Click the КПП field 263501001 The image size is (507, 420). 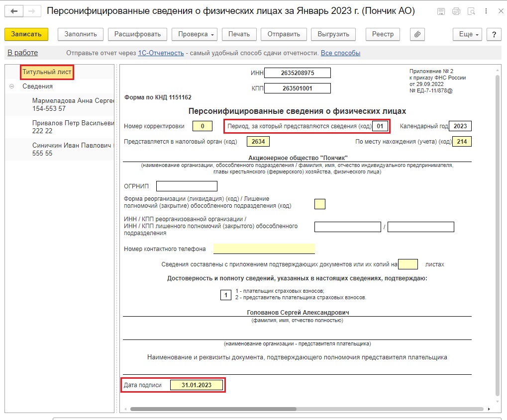tap(298, 88)
